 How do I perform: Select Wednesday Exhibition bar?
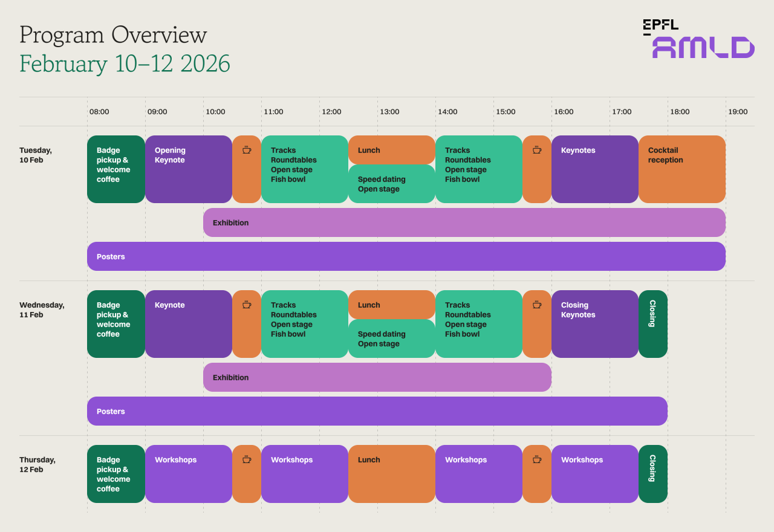coord(377,377)
